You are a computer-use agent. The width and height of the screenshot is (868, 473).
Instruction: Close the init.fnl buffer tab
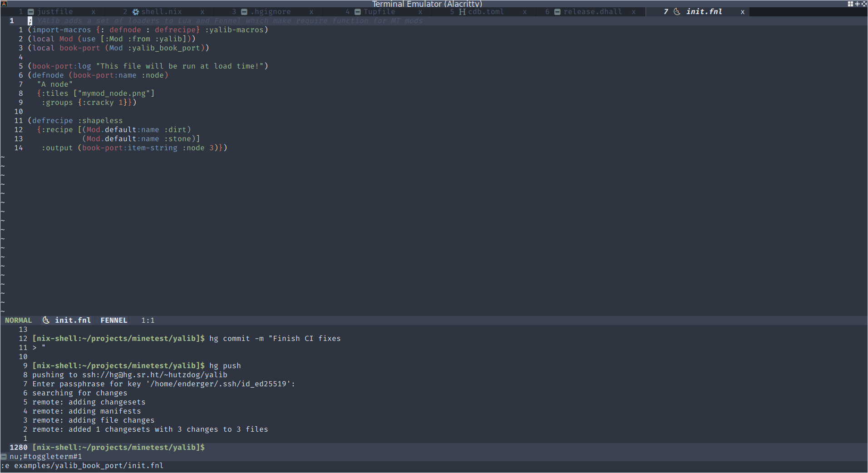click(x=743, y=12)
